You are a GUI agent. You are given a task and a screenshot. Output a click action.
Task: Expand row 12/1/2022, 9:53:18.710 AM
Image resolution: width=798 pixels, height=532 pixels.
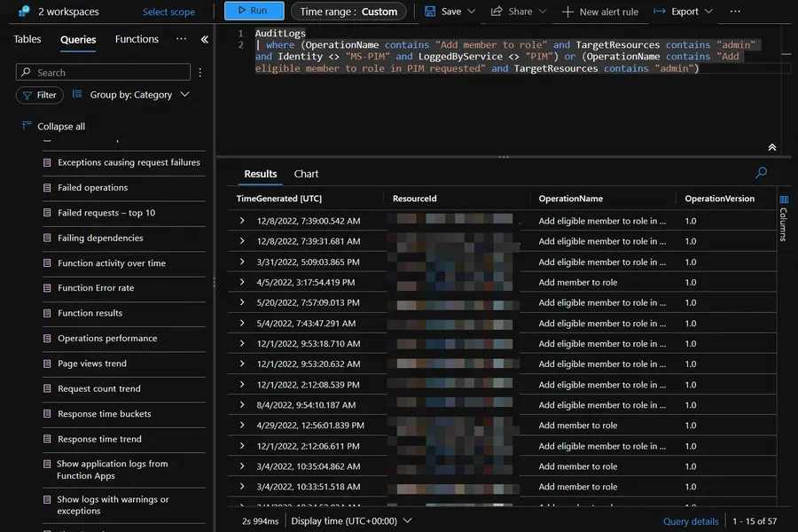pos(242,344)
